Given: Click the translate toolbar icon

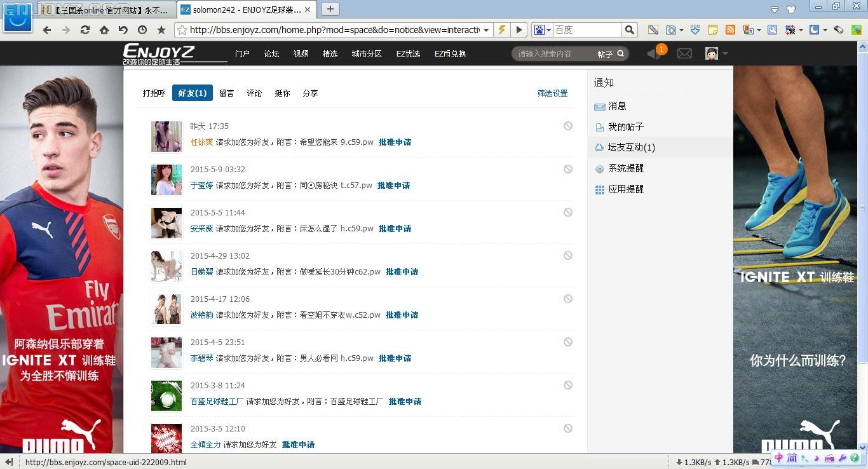Looking at the screenshot, I should [749, 30].
